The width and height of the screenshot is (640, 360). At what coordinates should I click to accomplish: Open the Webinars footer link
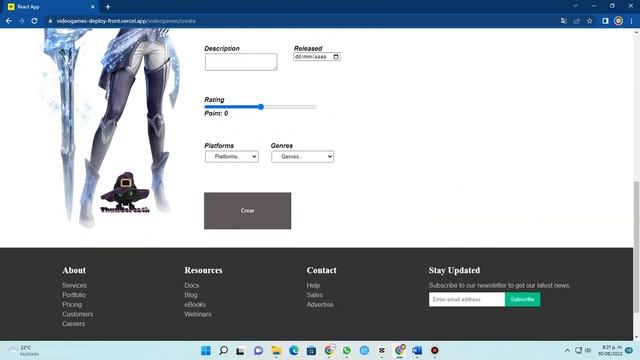point(198,314)
